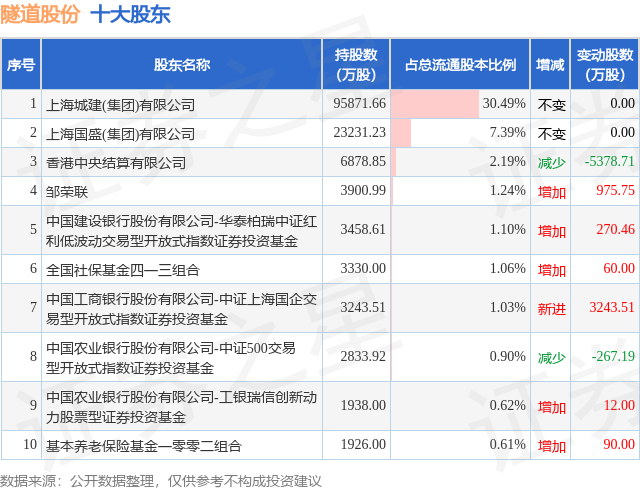
Task: Click the 3243.51 value in the holdings column
Action: pyautogui.click(x=363, y=307)
